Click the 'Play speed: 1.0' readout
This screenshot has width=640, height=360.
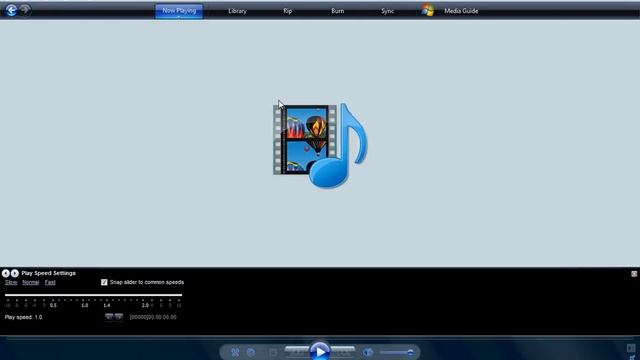pyautogui.click(x=23, y=317)
